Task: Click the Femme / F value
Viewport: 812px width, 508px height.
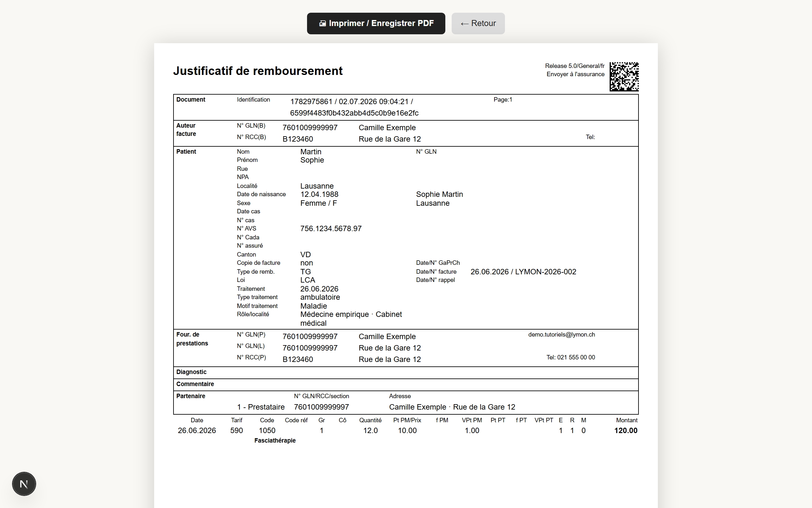Action: point(318,203)
